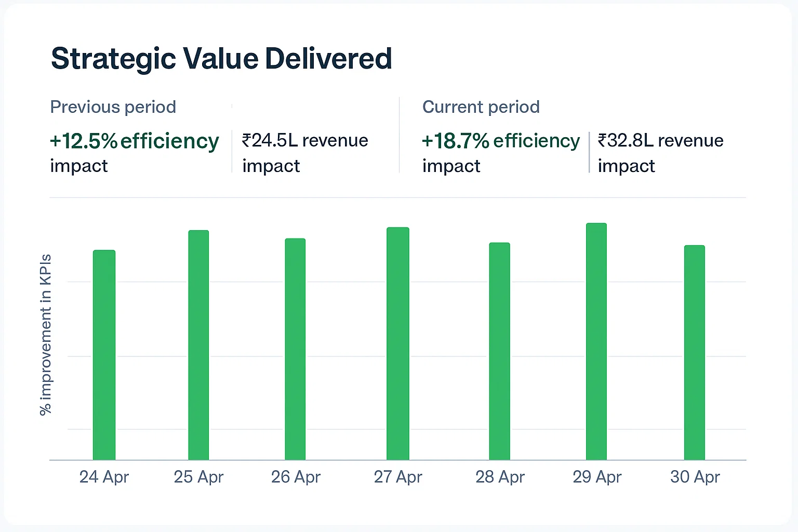Click the ₹32.8L revenue impact metric
Viewport: 798px width, 532px height.
click(x=660, y=152)
